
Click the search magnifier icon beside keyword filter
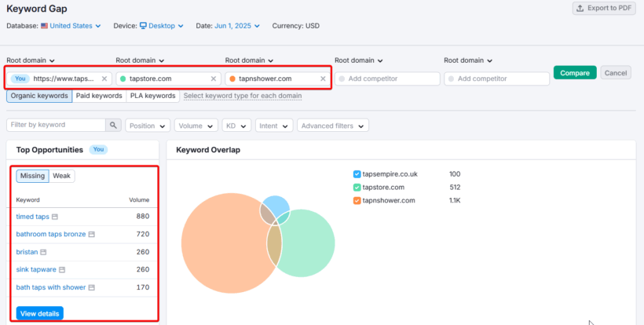pos(115,125)
